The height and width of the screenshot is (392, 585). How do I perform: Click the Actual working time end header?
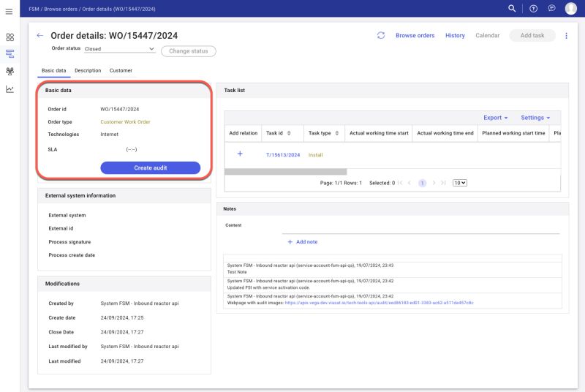coord(445,133)
